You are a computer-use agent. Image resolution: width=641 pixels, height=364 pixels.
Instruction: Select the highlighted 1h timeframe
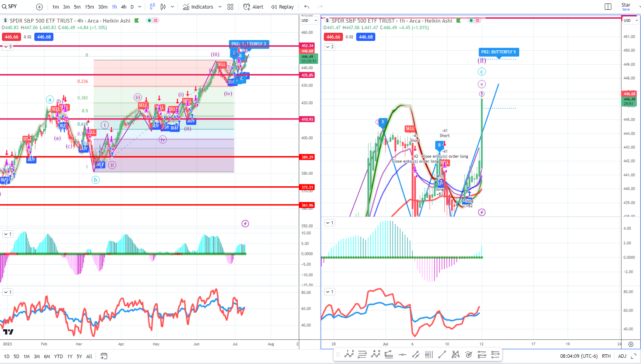114,7
